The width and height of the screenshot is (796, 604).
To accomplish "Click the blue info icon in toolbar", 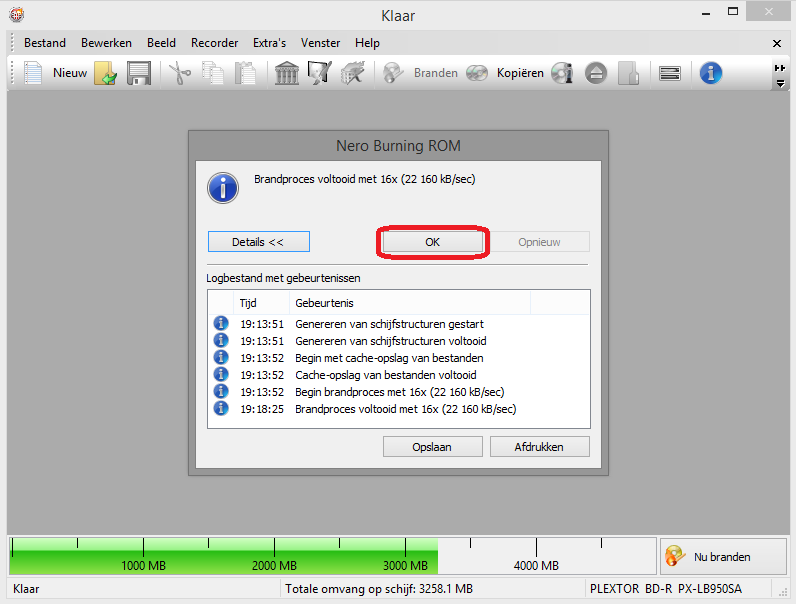I will [x=711, y=73].
